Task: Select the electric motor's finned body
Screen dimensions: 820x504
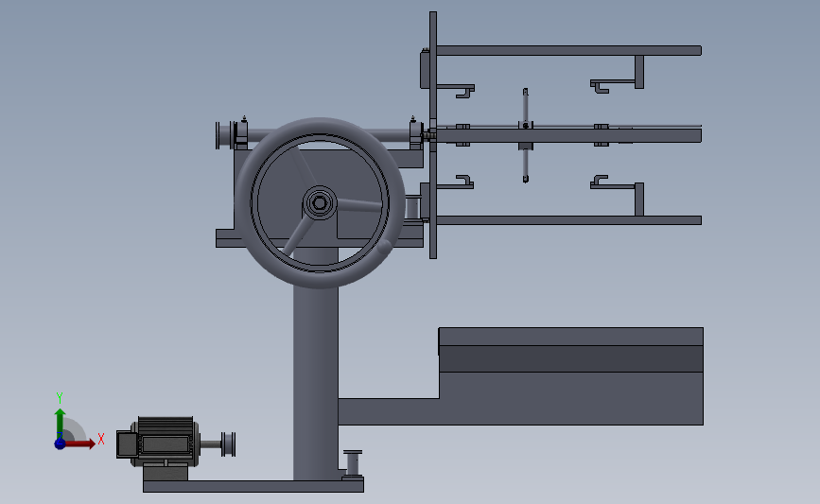Action: tap(166, 442)
